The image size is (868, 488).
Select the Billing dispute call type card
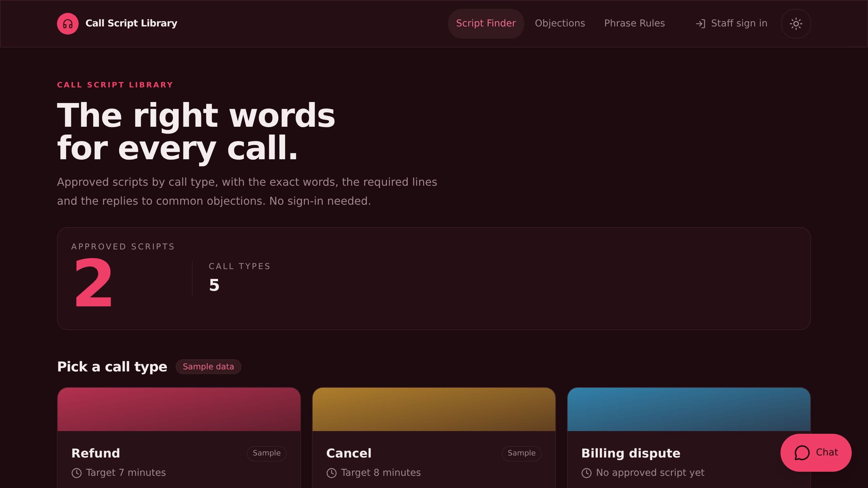[x=689, y=438]
